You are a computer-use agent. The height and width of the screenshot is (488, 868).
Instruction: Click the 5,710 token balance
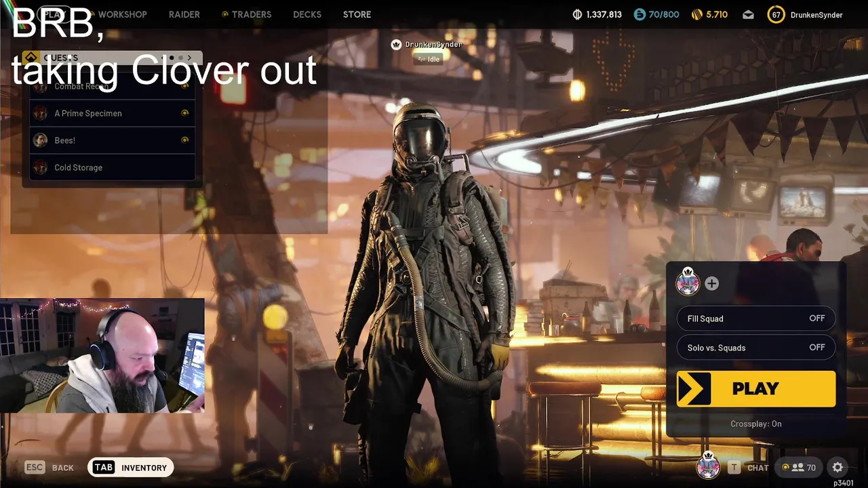coord(717,14)
